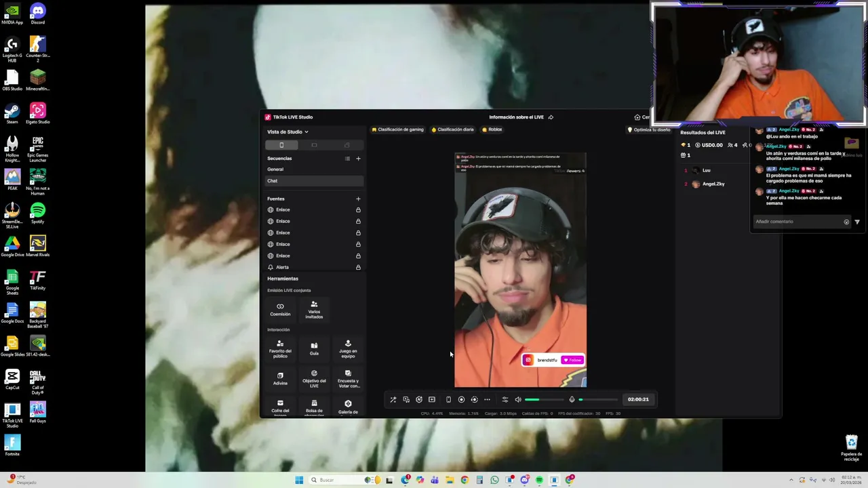Mute the speaker volume icon

[x=518, y=399]
